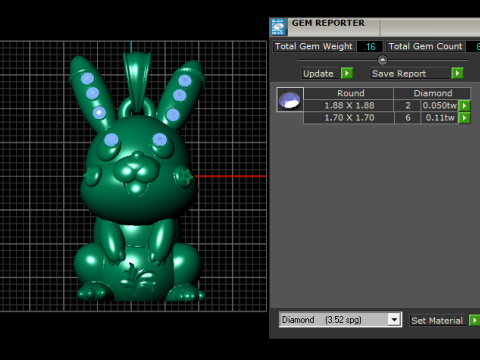Select the top gem on the left ear
This screenshot has height=360, width=480.
pyautogui.click(x=87, y=79)
